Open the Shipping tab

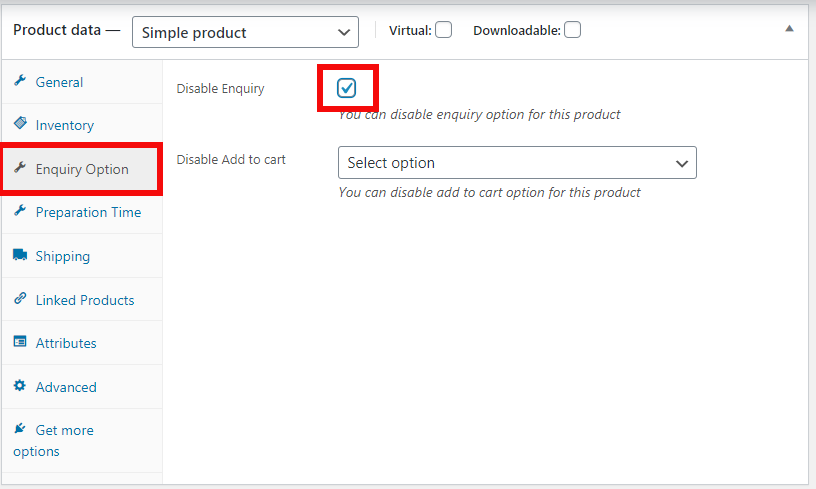[63, 256]
